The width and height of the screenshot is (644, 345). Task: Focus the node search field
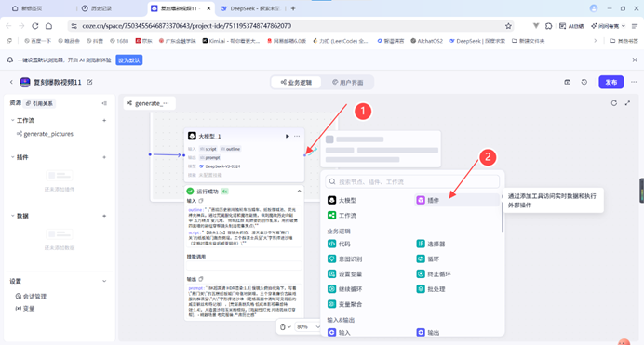(x=412, y=181)
